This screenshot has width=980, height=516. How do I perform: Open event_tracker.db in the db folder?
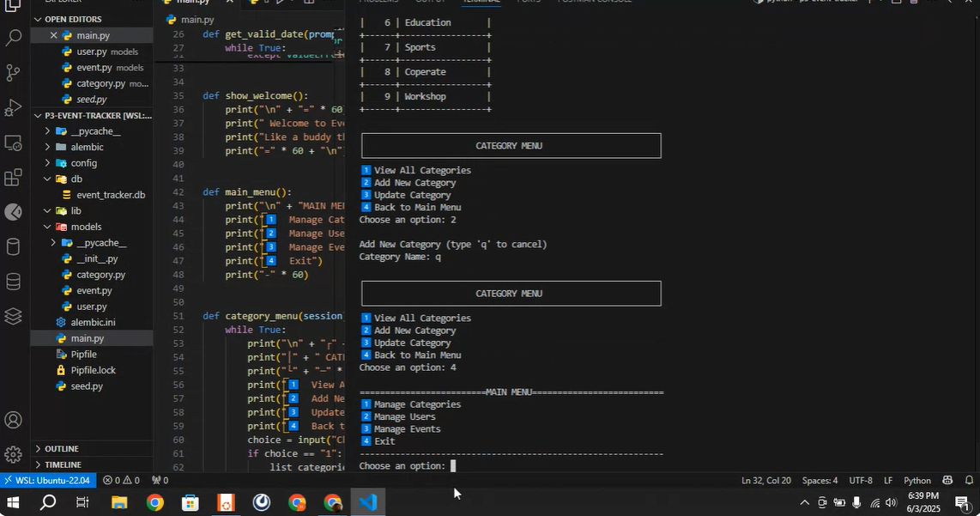(110, 195)
